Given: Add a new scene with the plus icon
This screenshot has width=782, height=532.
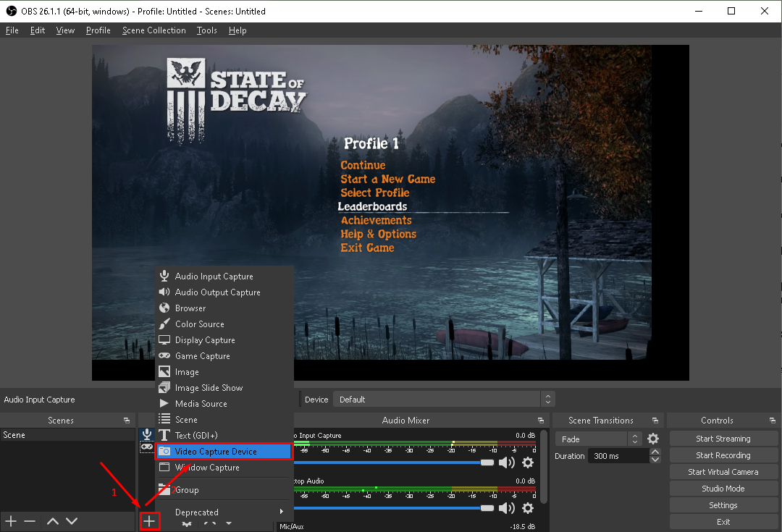Looking at the screenshot, I should point(11,521).
